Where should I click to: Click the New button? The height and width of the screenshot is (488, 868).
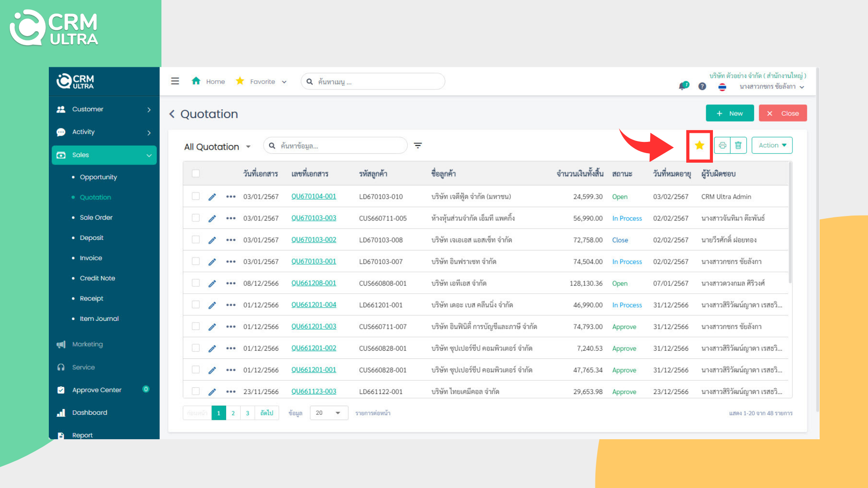pyautogui.click(x=730, y=113)
